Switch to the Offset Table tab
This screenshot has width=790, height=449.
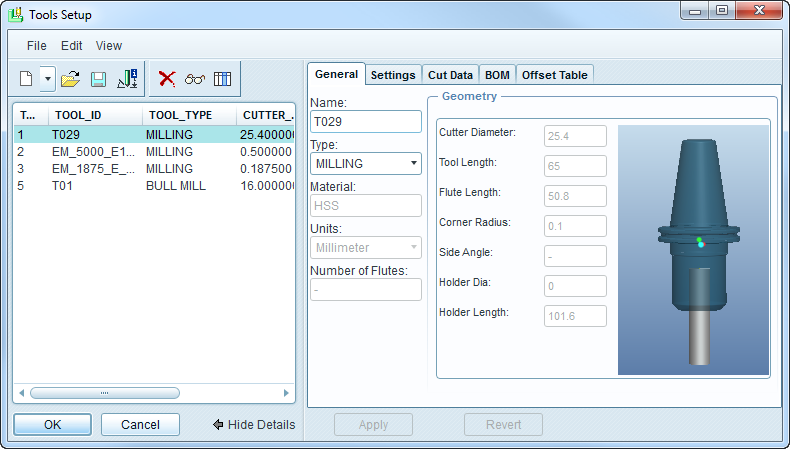pyautogui.click(x=555, y=75)
